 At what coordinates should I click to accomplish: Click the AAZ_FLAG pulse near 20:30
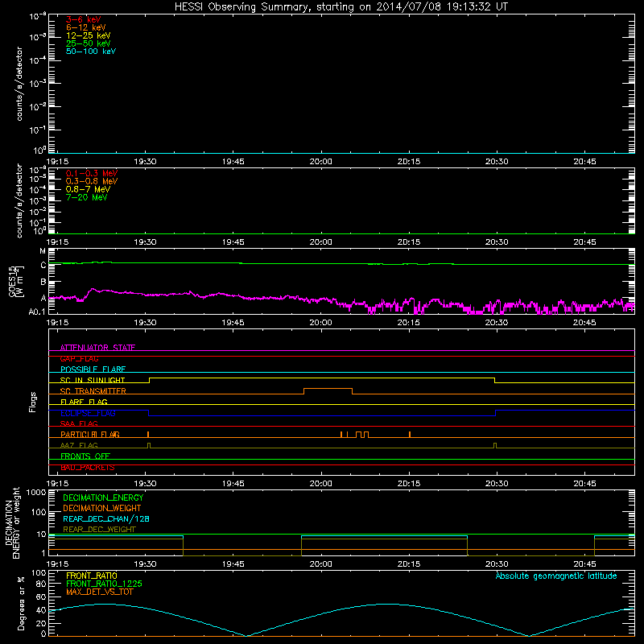point(495,445)
